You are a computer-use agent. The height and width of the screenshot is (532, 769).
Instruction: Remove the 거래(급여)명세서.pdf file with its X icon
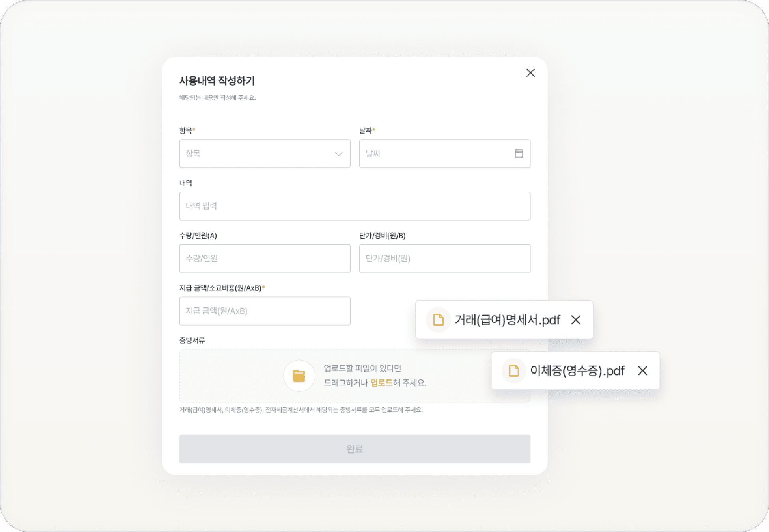pos(576,320)
